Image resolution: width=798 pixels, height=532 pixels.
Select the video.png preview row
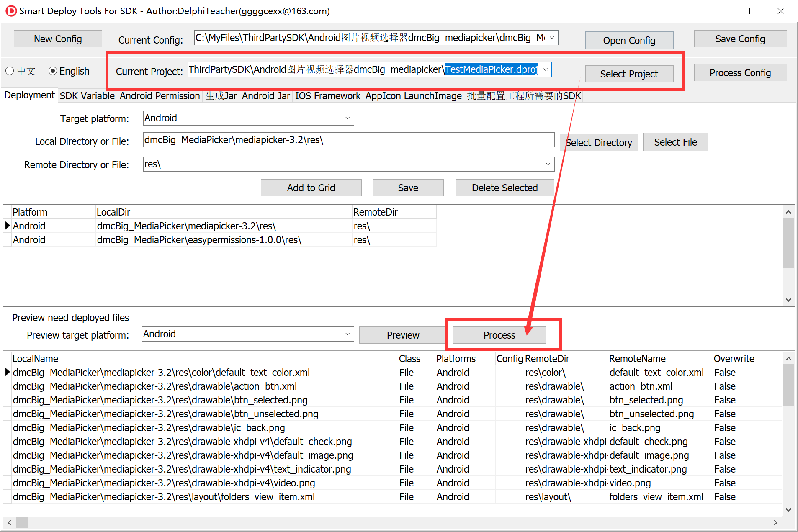393,483
